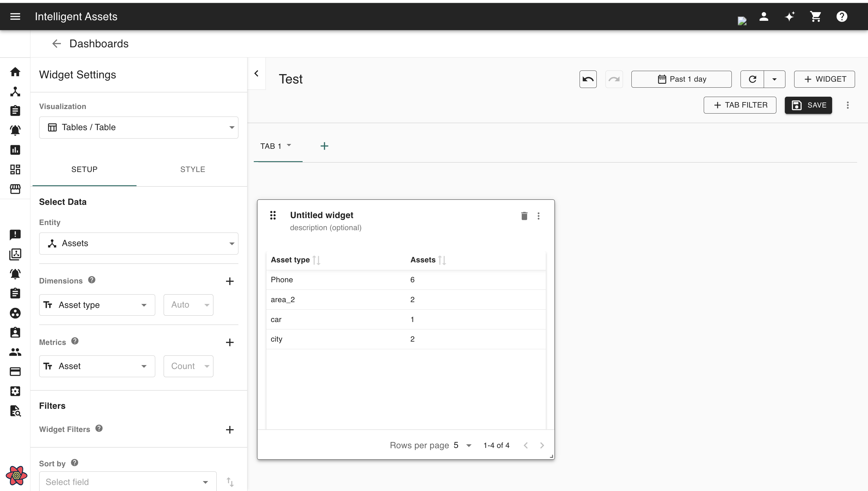Go to the home icon in the sidebar

(x=15, y=72)
